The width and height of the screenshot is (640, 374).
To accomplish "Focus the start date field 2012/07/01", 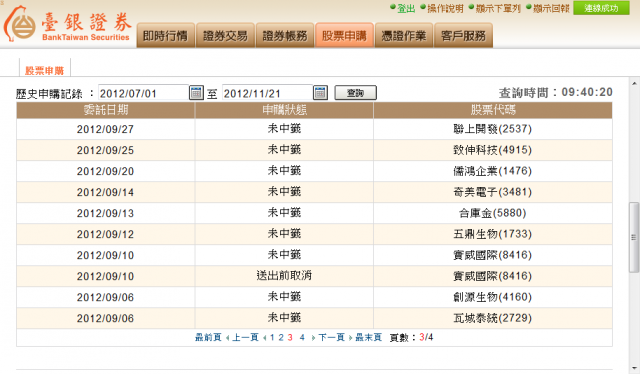I will 143,93.
